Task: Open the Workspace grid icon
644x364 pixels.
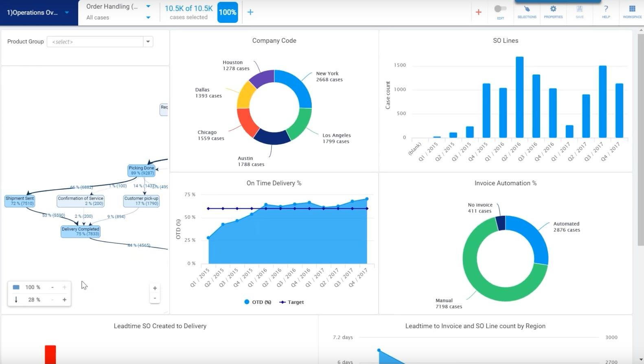Action: pyautogui.click(x=632, y=11)
